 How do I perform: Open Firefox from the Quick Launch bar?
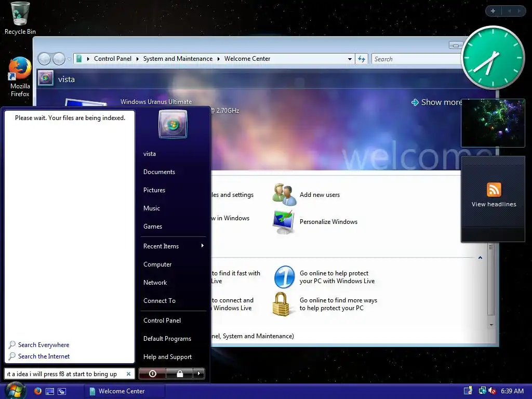tap(37, 391)
